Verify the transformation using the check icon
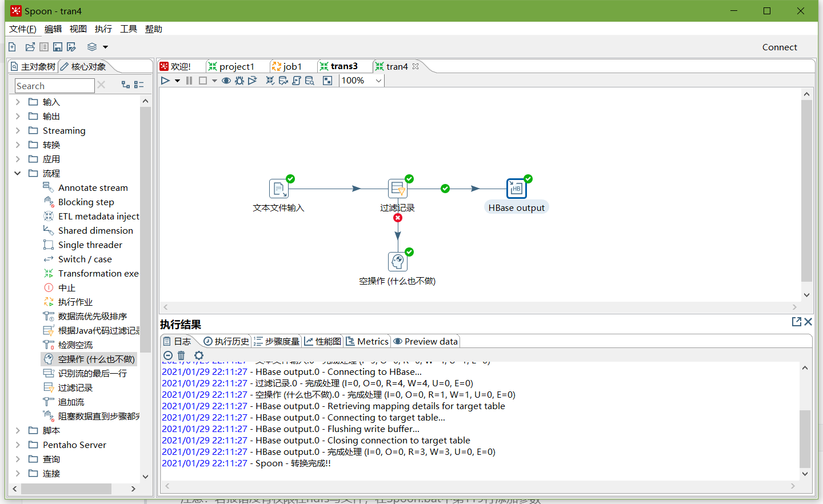 [x=270, y=80]
